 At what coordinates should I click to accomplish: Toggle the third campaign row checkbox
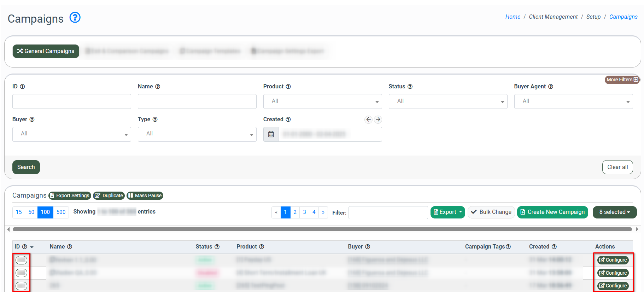(22, 286)
